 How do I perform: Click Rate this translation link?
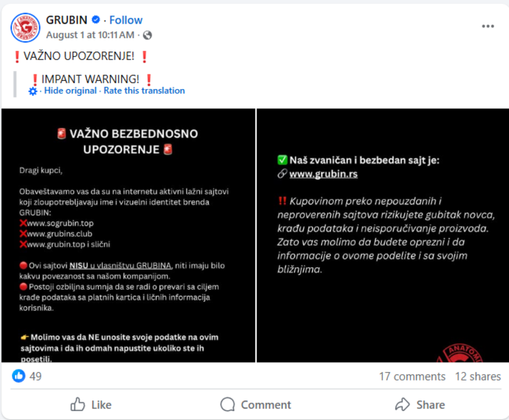tap(144, 90)
